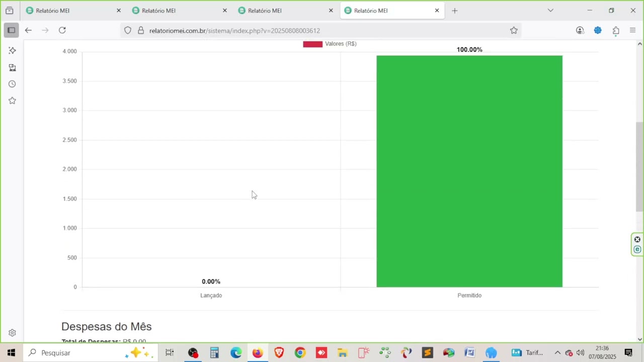The height and width of the screenshot is (362, 644).
Task: Reload the current page
Action: coord(62,30)
